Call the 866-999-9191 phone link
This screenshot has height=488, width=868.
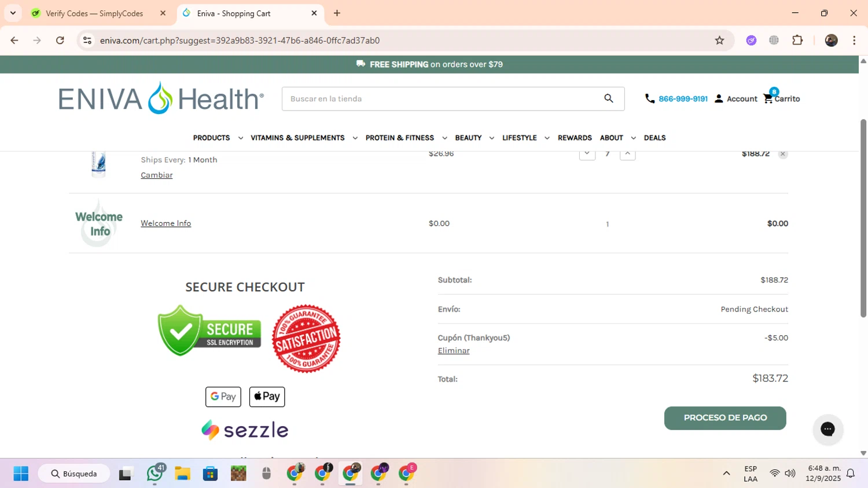point(683,99)
